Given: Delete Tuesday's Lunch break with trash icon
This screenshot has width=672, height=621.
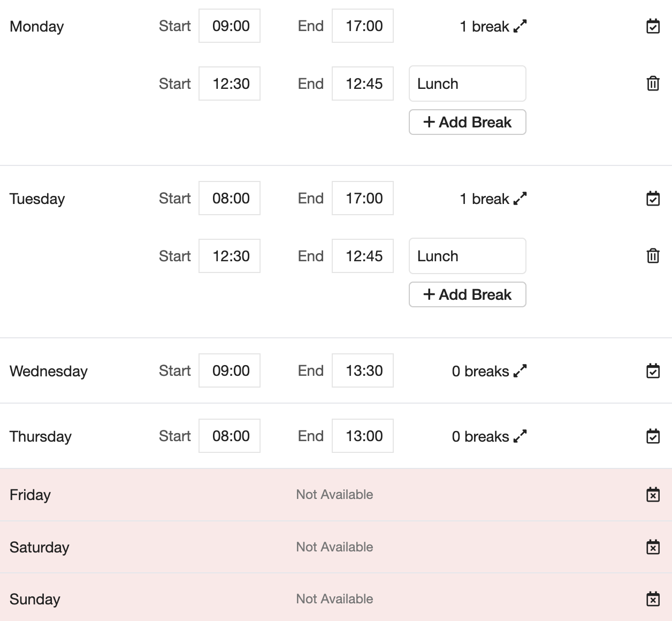Looking at the screenshot, I should tap(653, 256).
